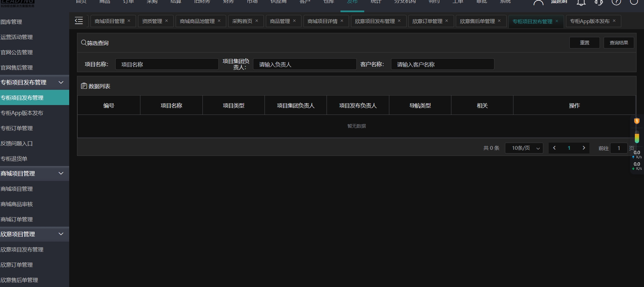Screen dimensions: 644x287
Task: Close the active 专柜项目发布管理 tab
Action: 557,21
